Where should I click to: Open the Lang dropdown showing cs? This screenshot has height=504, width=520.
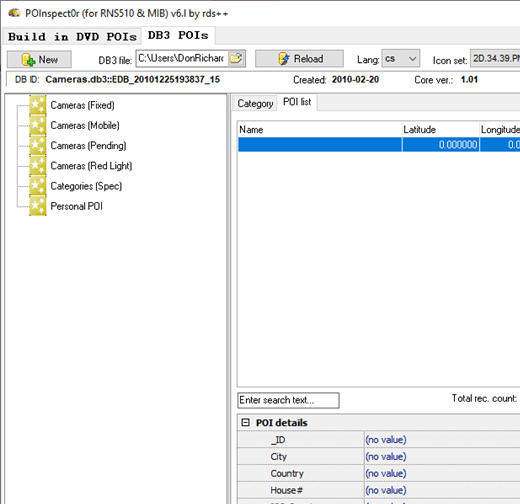pyautogui.click(x=400, y=59)
